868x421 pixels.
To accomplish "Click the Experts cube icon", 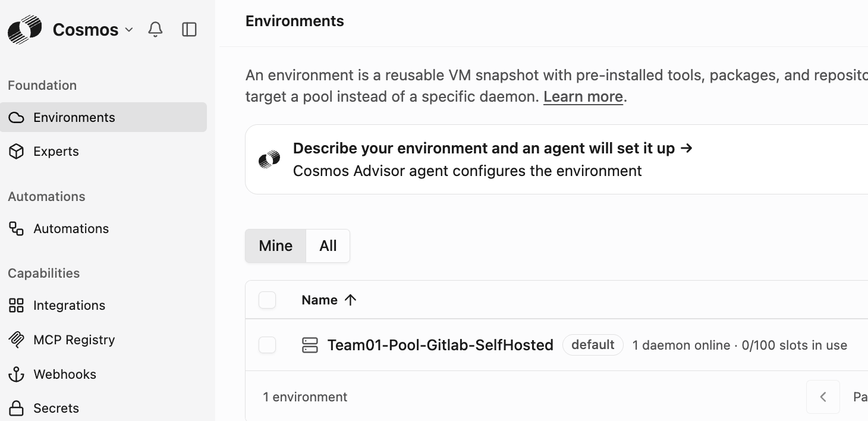I will point(17,152).
